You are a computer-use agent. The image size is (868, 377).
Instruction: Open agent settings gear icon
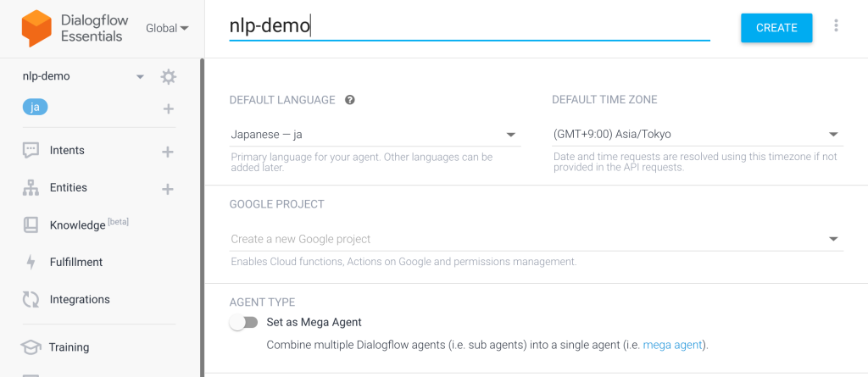[x=169, y=77]
